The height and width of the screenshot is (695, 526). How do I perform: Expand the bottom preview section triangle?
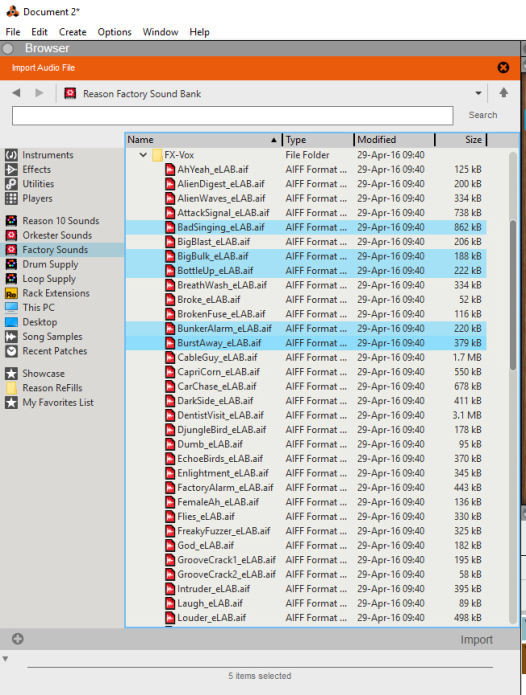point(5,659)
